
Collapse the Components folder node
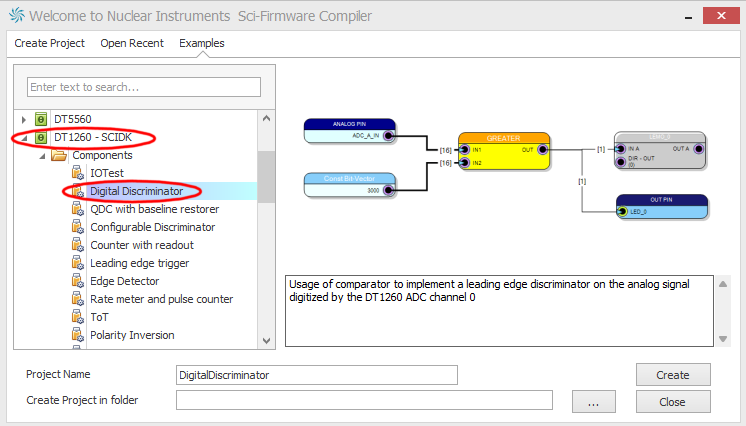42,156
